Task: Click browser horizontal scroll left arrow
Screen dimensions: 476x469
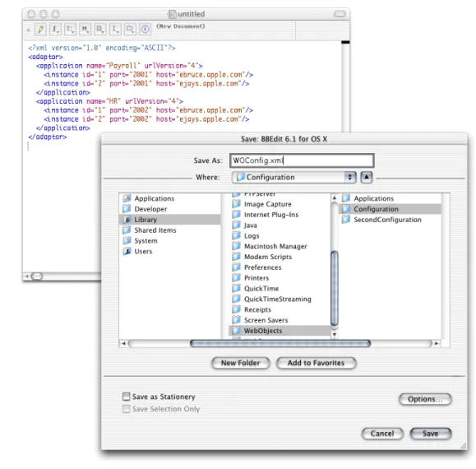Action: (123, 344)
